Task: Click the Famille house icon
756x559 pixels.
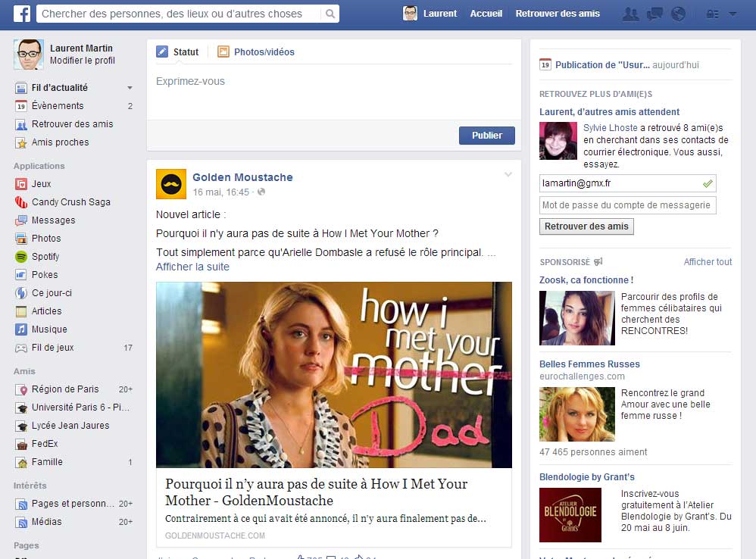Action: (x=21, y=463)
